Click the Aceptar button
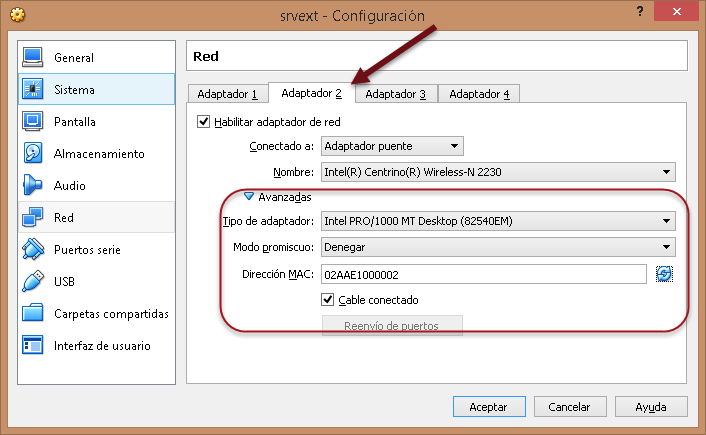 point(488,407)
